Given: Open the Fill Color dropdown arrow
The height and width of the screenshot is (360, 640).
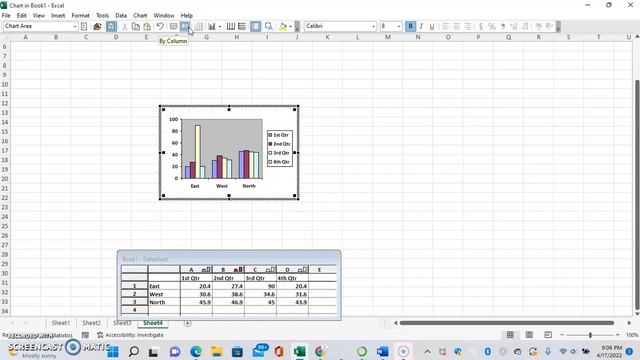Looking at the screenshot, I should pyautogui.click(x=290, y=26).
